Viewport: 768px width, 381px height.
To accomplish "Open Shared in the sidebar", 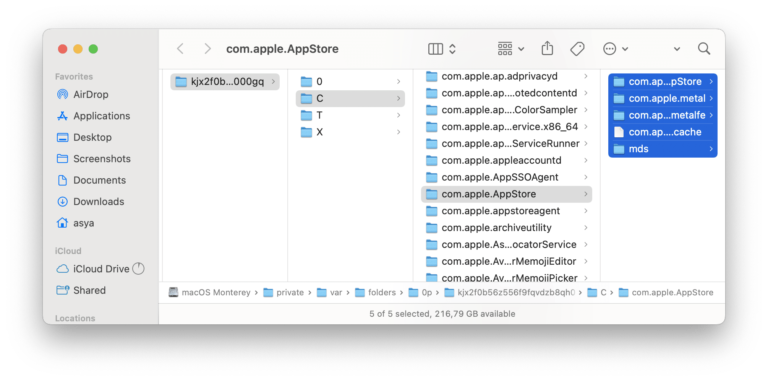I will 81,290.
